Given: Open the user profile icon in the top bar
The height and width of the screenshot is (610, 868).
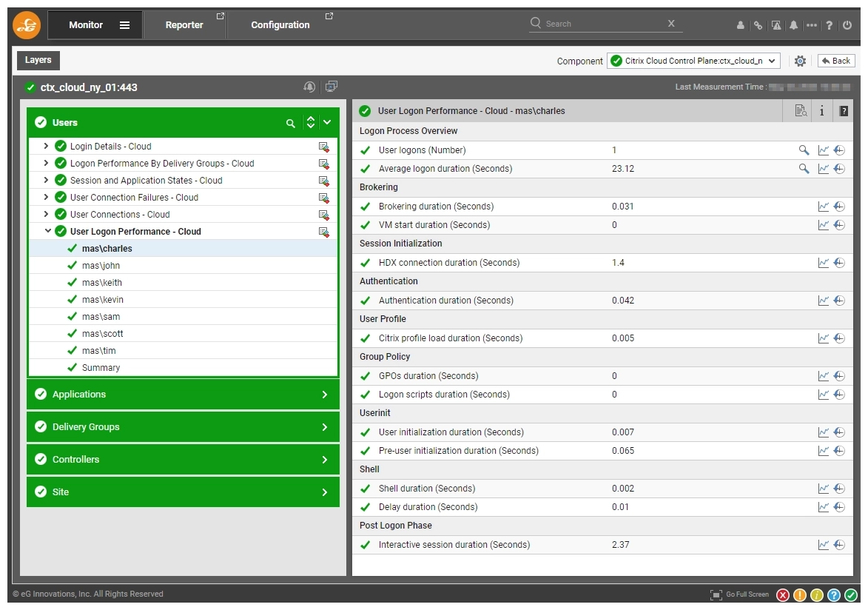Looking at the screenshot, I should click(741, 25).
